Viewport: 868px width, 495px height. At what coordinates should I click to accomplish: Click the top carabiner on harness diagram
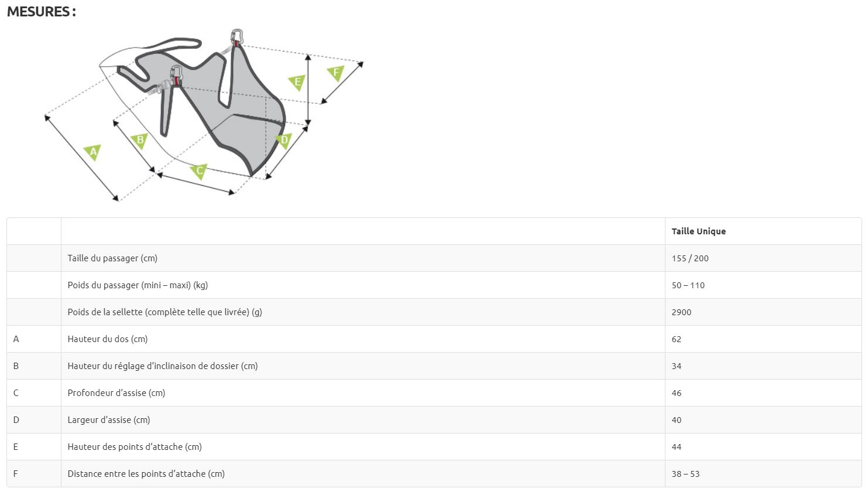[236, 37]
